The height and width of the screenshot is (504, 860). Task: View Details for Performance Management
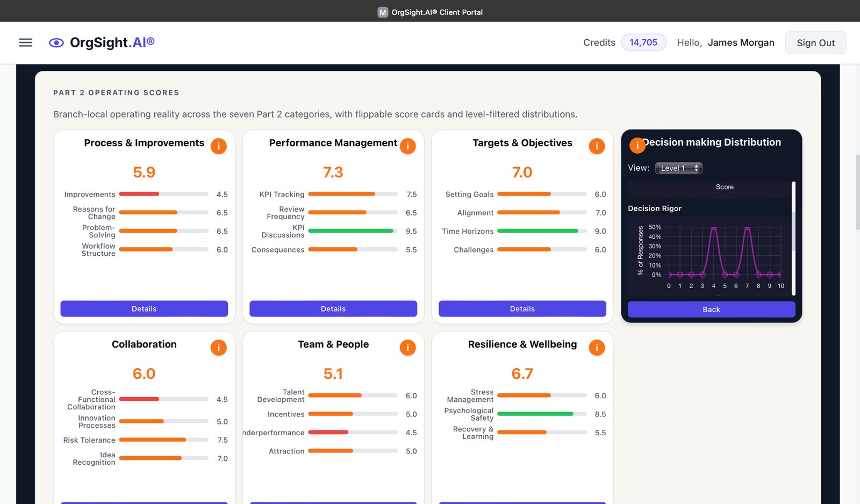333,308
